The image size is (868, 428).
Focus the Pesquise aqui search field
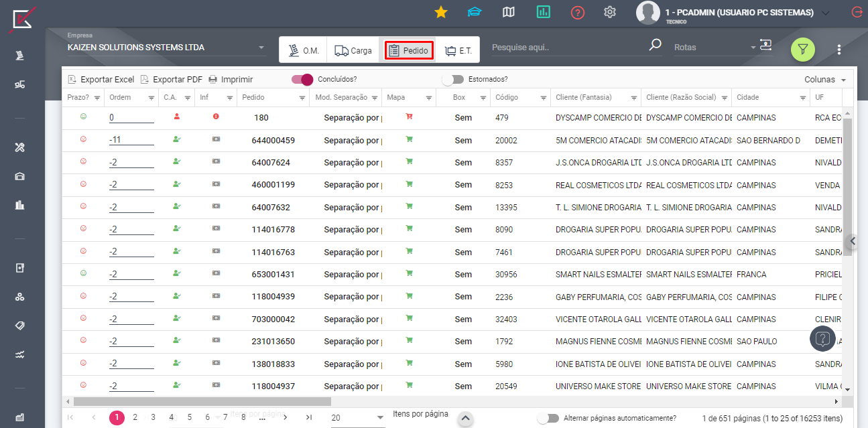coord(568,48)
